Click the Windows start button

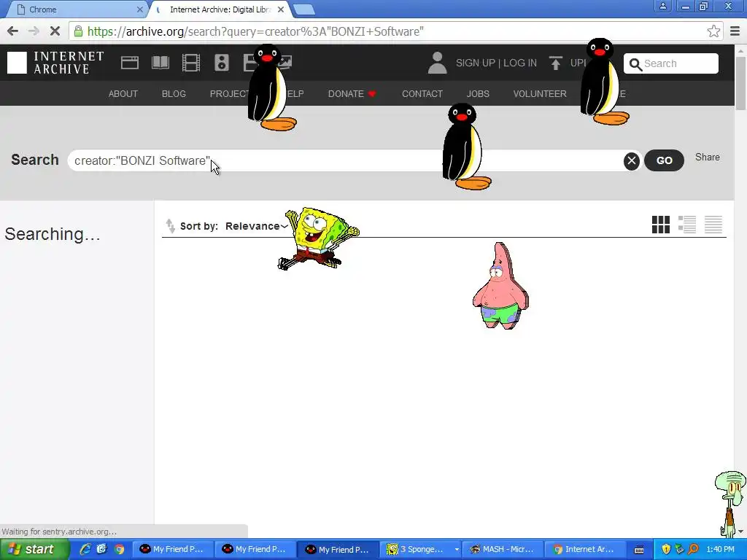(x=34, y=550)
